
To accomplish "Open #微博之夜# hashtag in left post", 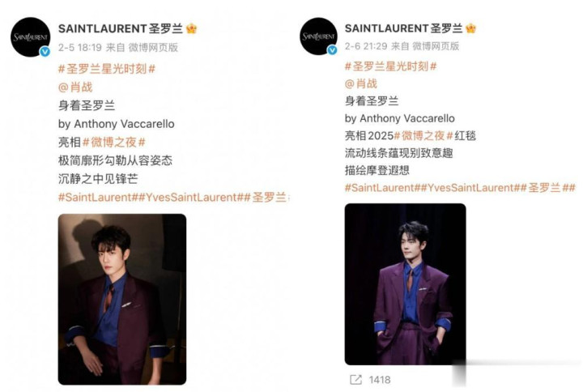I will (x=114, y=142).
